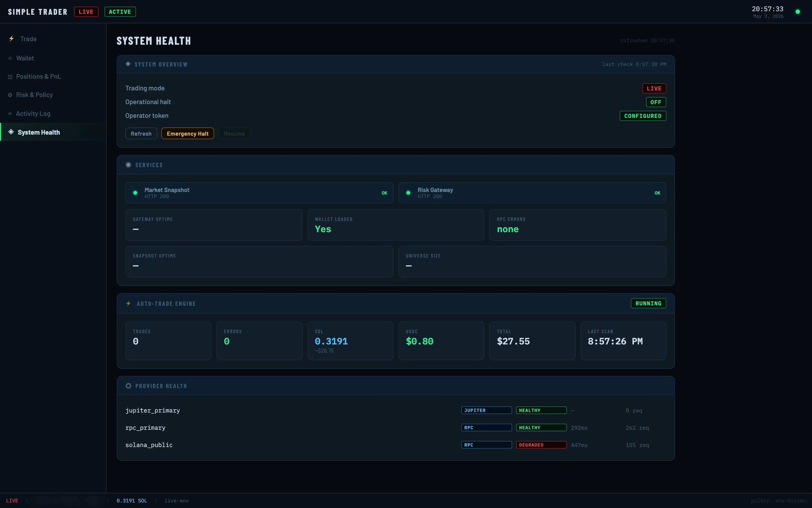This screenshot has height=508, width=812.
Task: Click the Activity Log list icon
Action: [10, 114]
